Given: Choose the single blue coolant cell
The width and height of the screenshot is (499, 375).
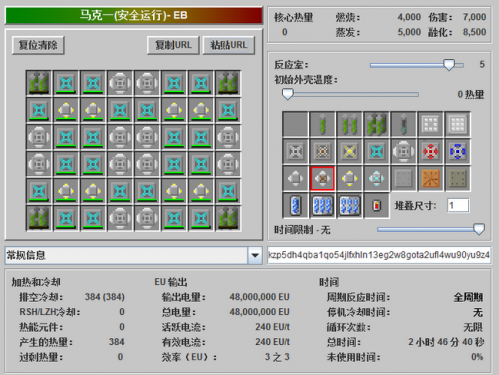Looking at the screenshot, I should [x=295, y=206].
